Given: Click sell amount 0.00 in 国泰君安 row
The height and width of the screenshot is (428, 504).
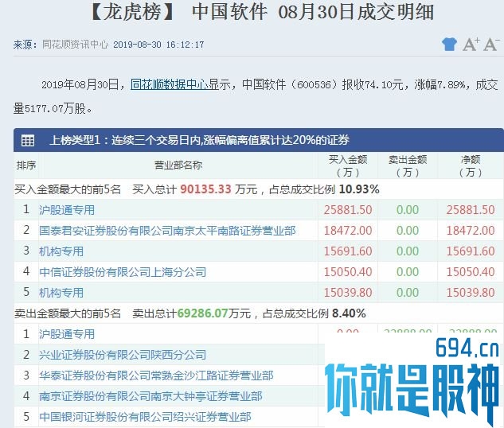Looking at the screenshot, I should (x=408, y=231).
